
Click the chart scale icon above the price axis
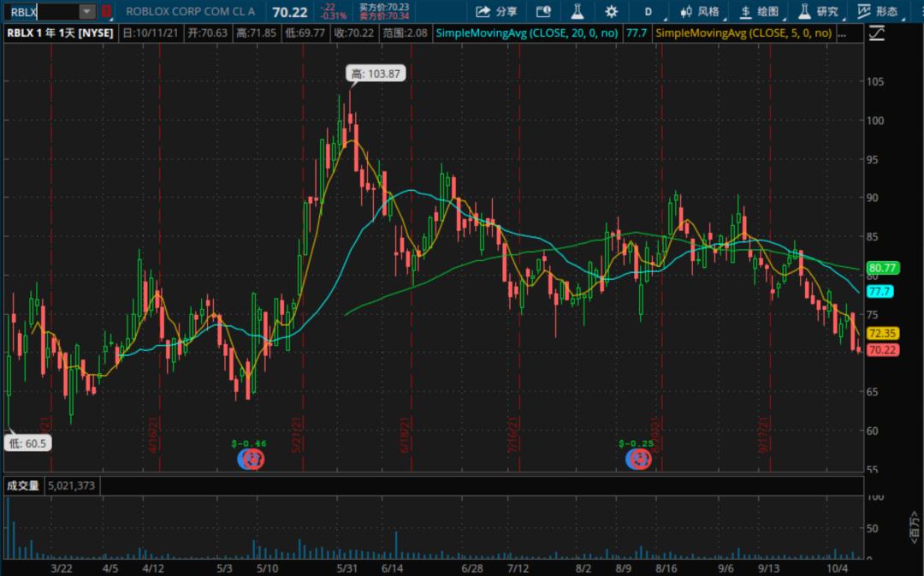coord(877,33)
